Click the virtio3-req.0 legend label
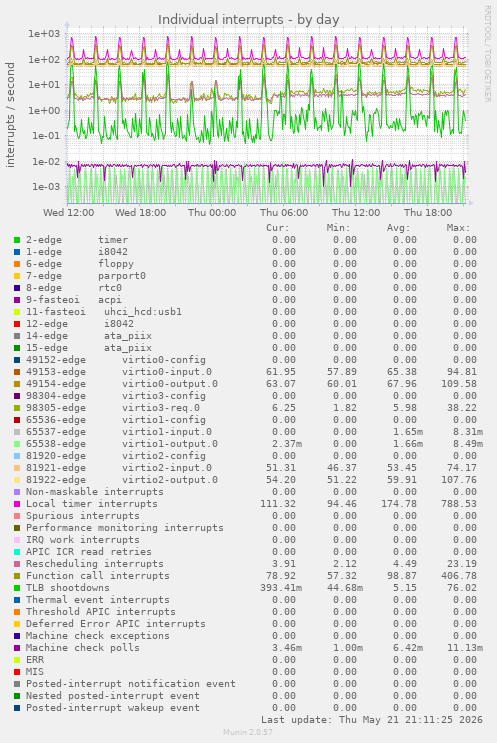Screen dimensions: 497x743 tap(161, 408)
